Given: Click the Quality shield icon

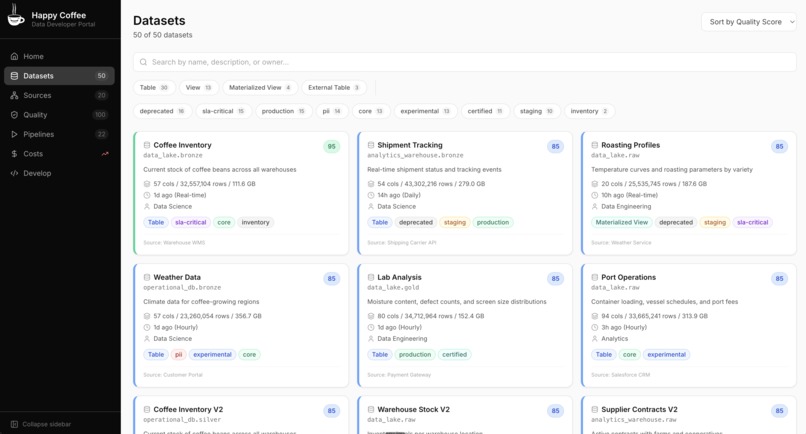Looking at the screenshot, I should (14, 115).
